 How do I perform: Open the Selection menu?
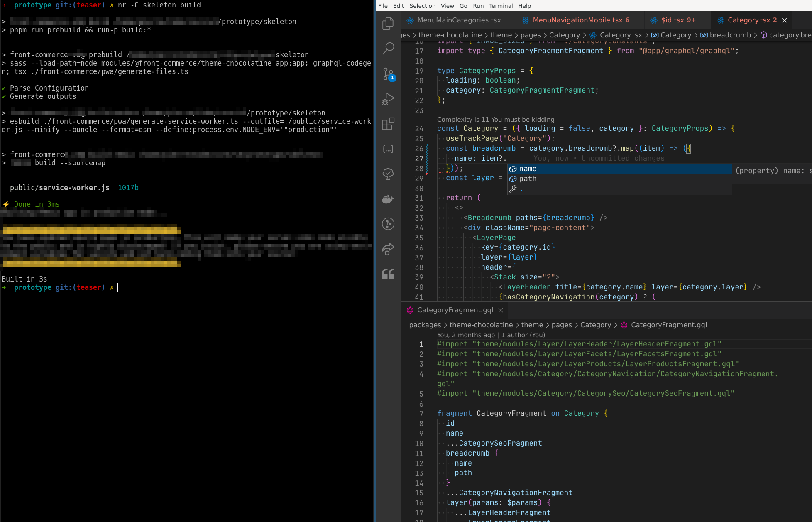(422, 6)
